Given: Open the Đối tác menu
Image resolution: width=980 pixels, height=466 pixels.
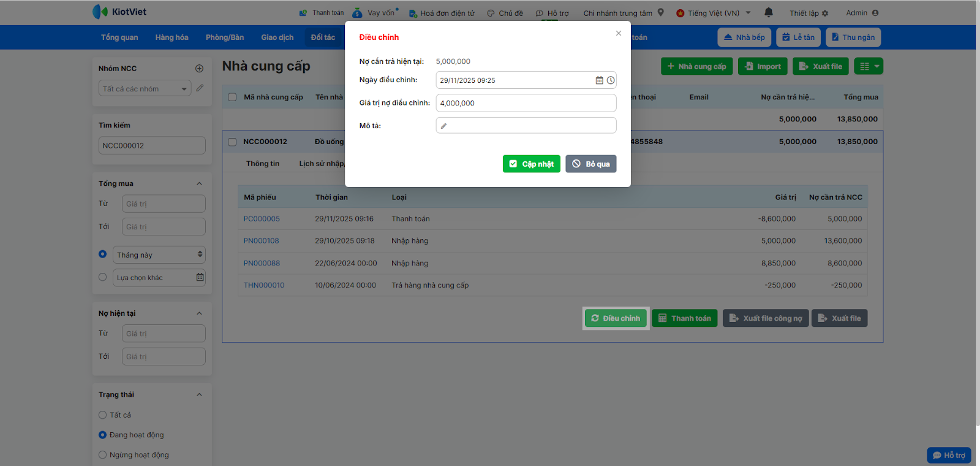Looking at the screenshot, I should 323,37.
